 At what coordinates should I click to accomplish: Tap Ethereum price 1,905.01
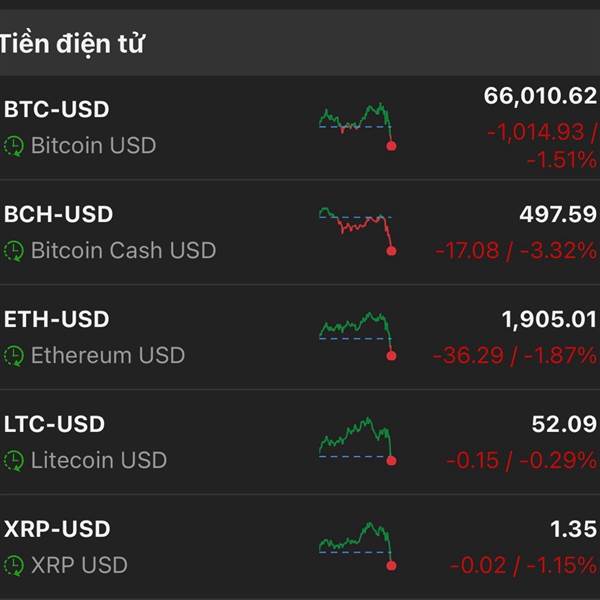click(549, 320)
